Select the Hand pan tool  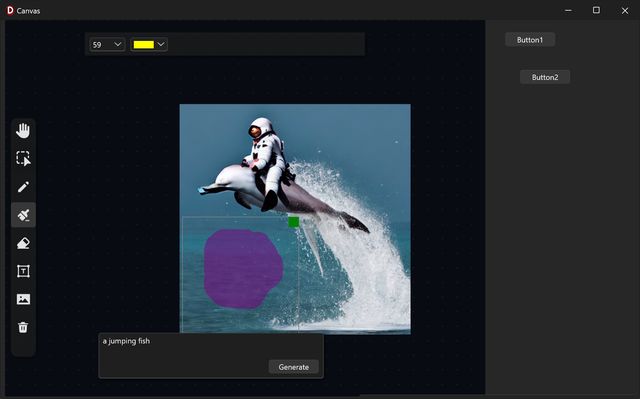point(23,131)
